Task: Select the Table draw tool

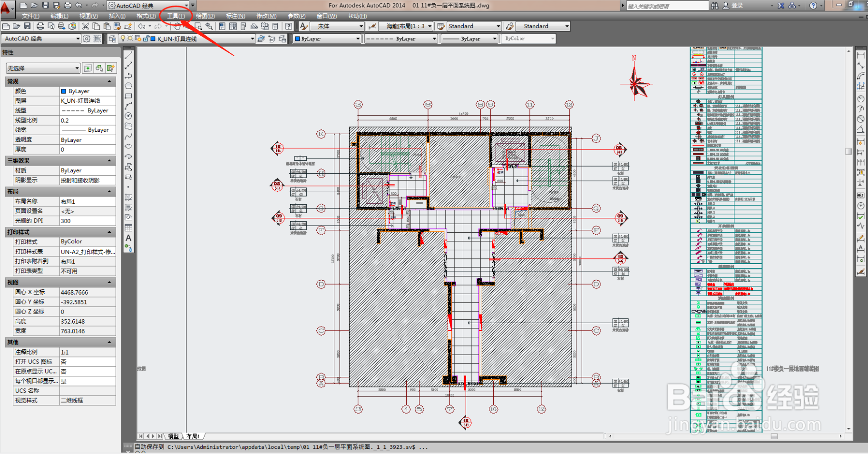Action: (128, 227)
